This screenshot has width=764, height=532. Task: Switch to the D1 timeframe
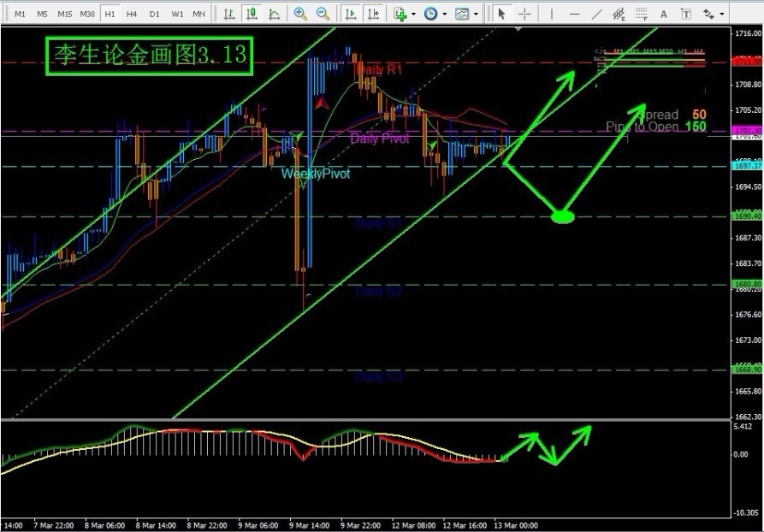[154, 14]
